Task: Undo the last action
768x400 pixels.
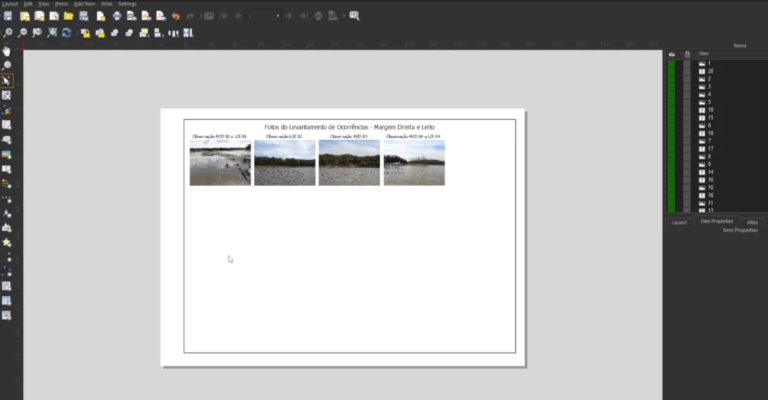Action: click(x=175, y=16)
